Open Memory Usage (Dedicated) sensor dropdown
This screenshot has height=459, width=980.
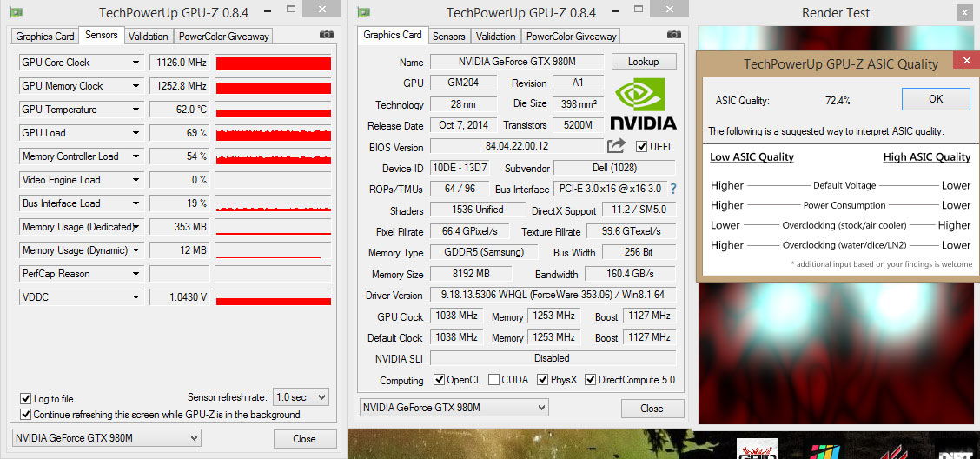136,226
